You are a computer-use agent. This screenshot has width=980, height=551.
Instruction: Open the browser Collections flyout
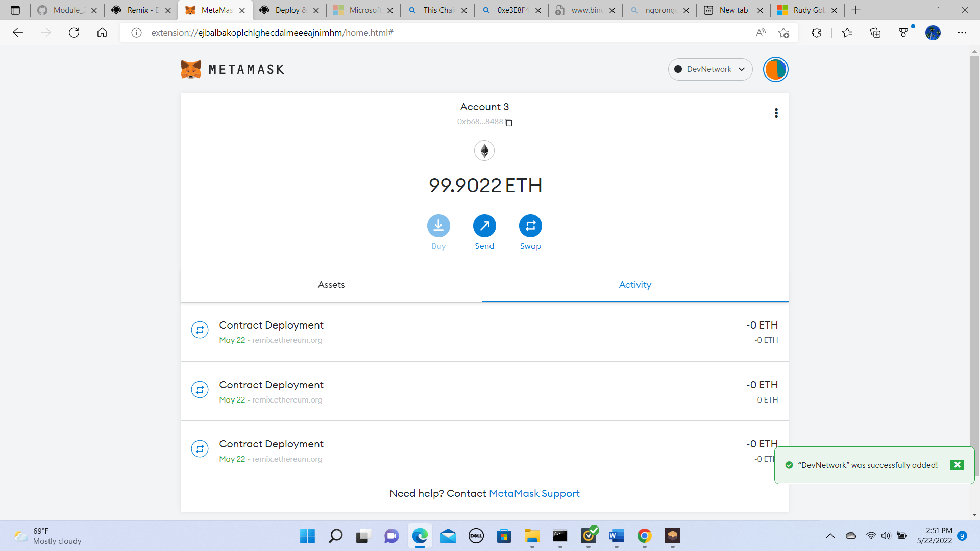pos(875,32)
